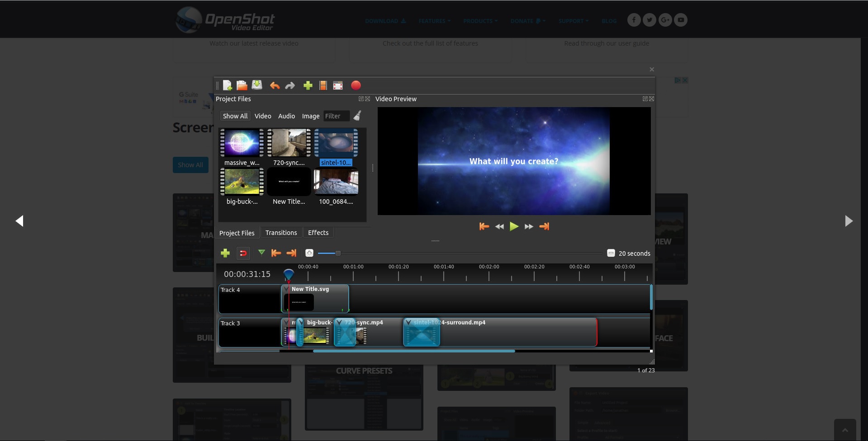Click the timeline Next Marker arrow

pos(292,253)
